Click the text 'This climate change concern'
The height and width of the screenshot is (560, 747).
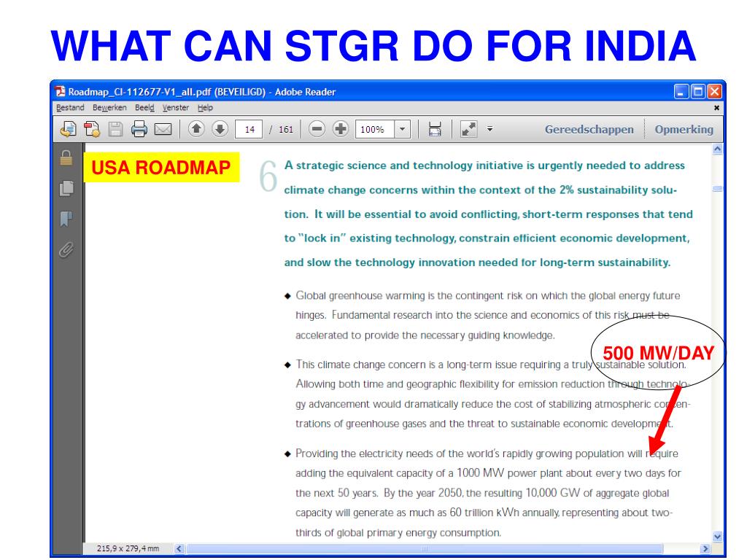coord(360,365)
